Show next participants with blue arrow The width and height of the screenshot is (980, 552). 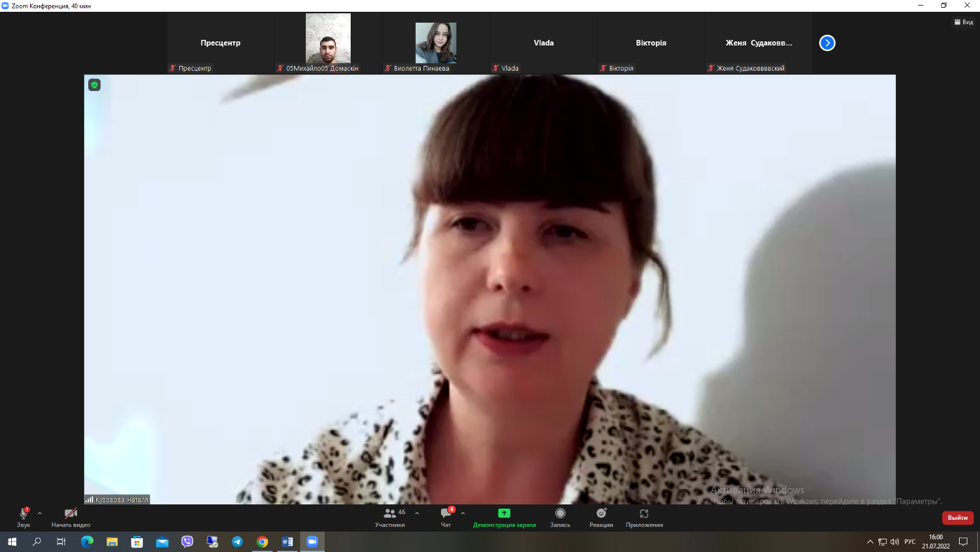pyautogui.click(x=827, y=43)
